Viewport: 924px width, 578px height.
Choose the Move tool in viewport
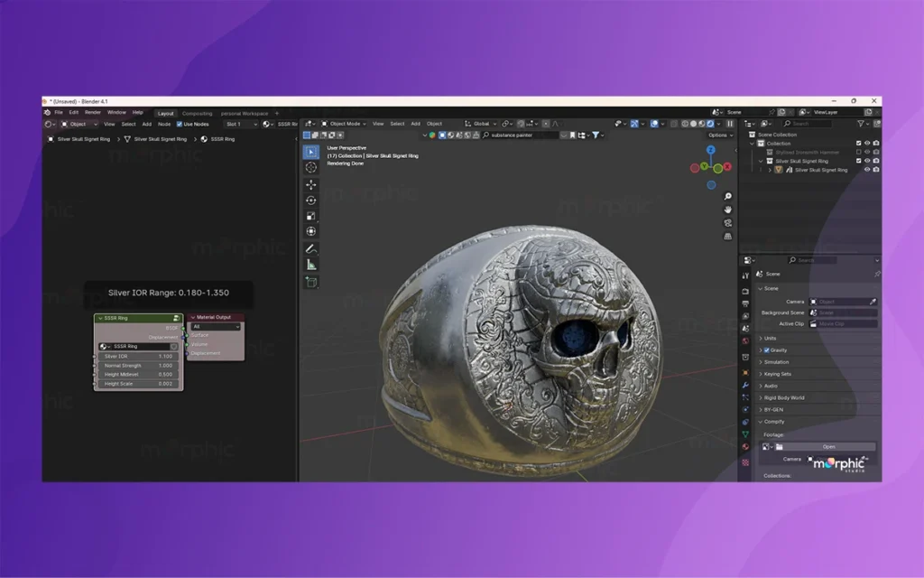click(x=311, y=184)
